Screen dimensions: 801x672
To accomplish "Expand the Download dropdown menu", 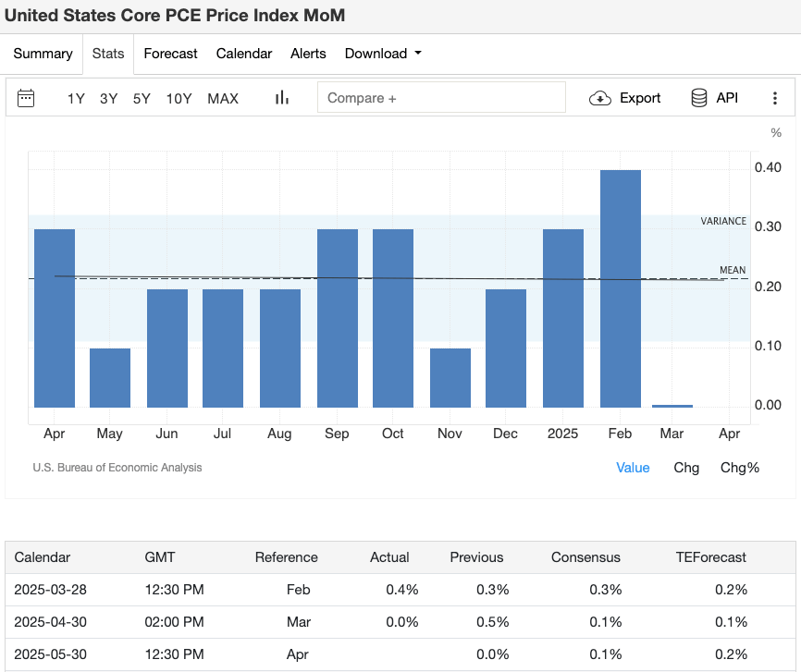I will 383,54.
